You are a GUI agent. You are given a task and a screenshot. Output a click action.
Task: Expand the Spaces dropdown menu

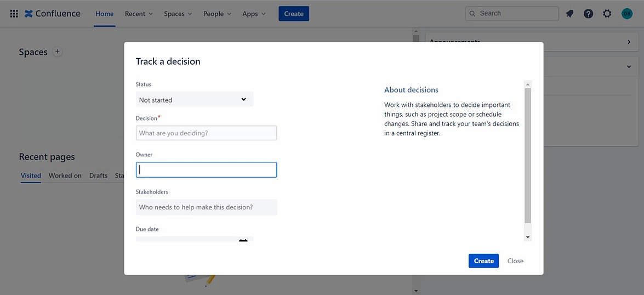(x=178, y=14)
